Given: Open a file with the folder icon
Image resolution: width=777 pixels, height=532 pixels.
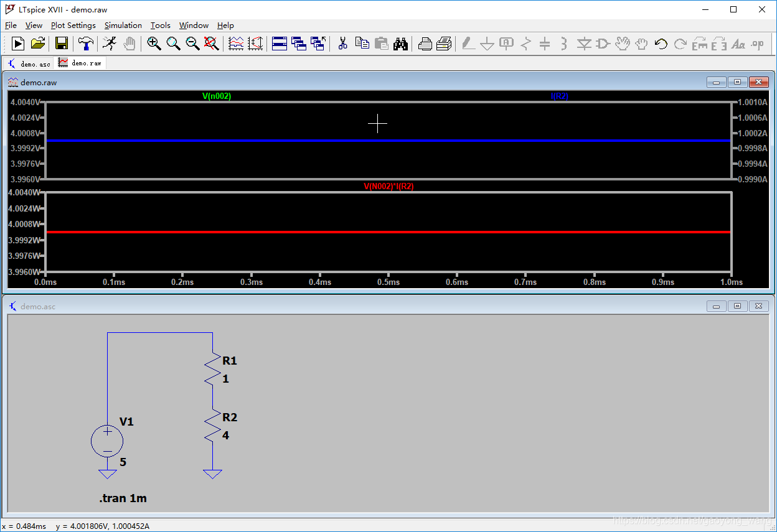Looking at the screenshot, I should (38, 43).
